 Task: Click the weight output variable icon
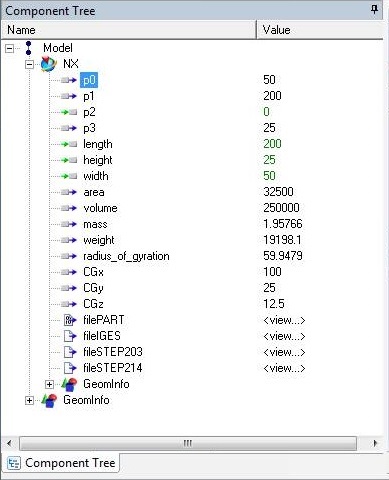[x=69, y=240]
